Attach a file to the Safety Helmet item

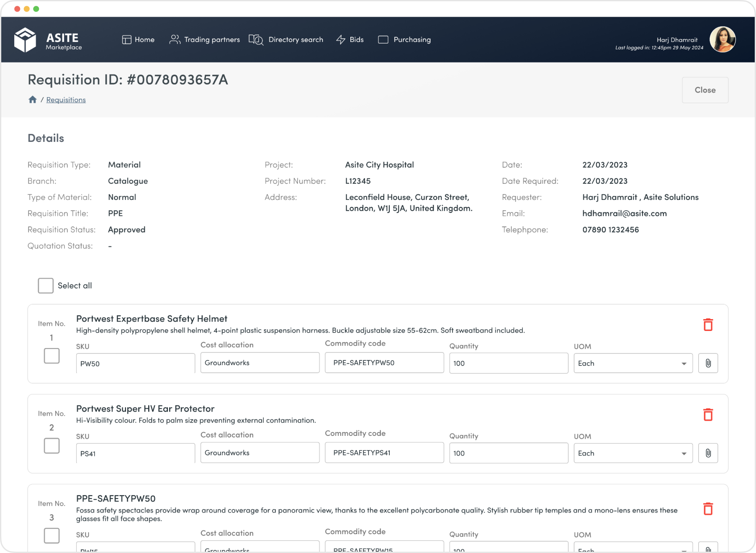tap(708, 363)
